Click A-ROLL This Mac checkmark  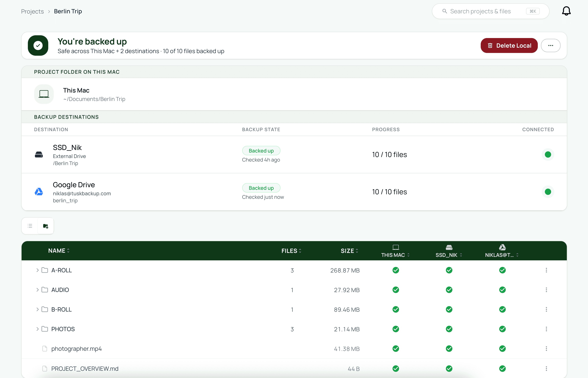[396, 270]
